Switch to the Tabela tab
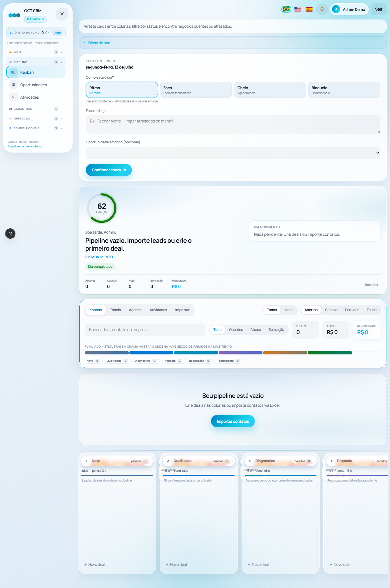 (115, 310)
